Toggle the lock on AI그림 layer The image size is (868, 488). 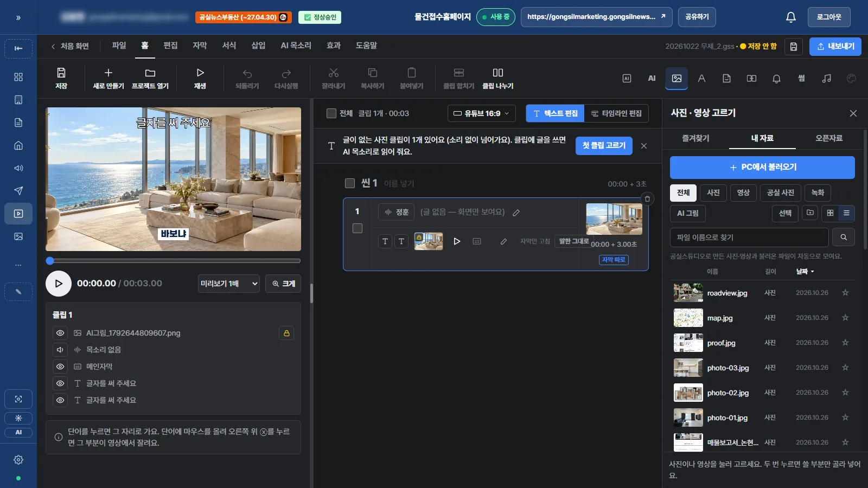point(286,333)
